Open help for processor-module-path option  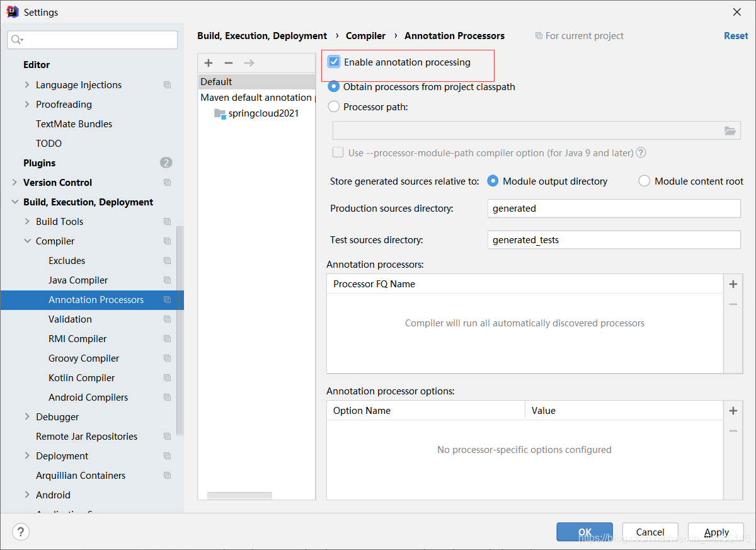click(x=641, y=152)
